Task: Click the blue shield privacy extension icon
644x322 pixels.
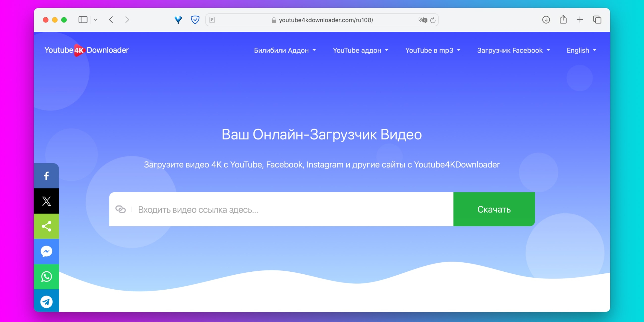Action: 195,20
